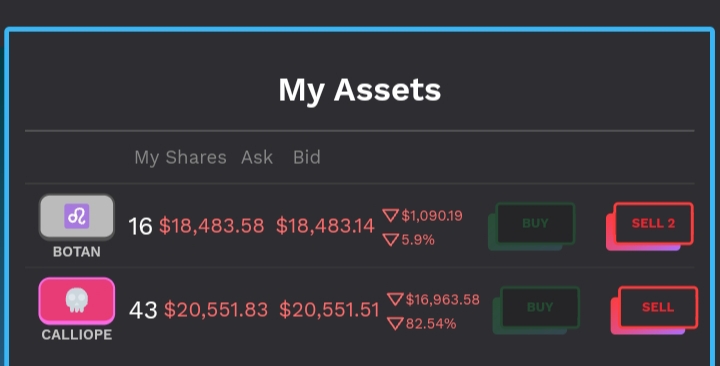Click the Bid column header
The width and height of the screenshot is (720, 366).
click(x=307, y=158)
